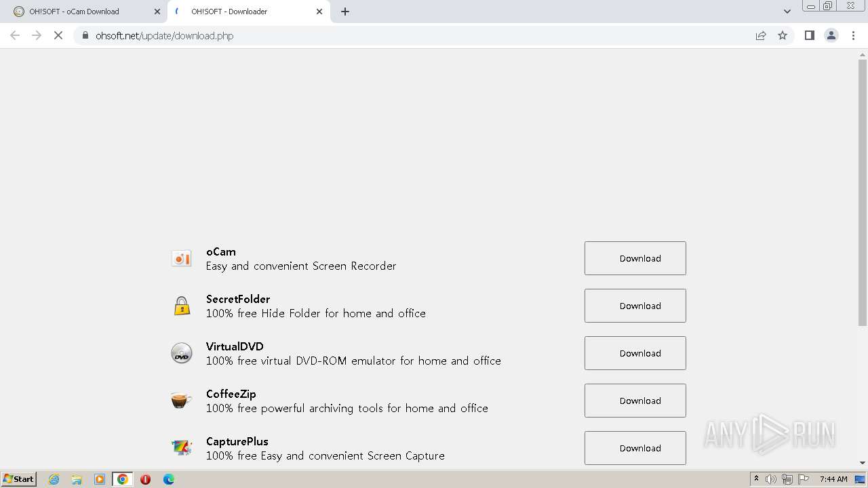868x488 pixels.
Task: Open a new browser tab
Action: click(345, 12)
